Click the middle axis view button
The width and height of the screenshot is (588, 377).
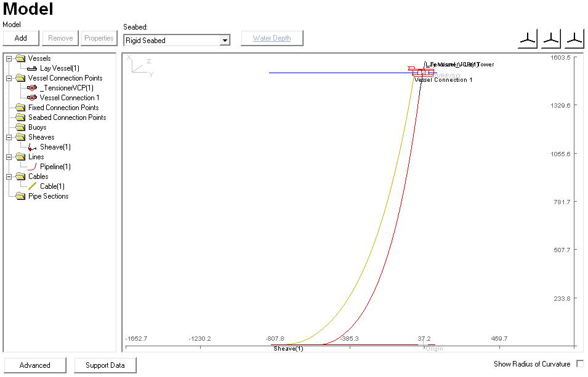[x=551, y=39]
